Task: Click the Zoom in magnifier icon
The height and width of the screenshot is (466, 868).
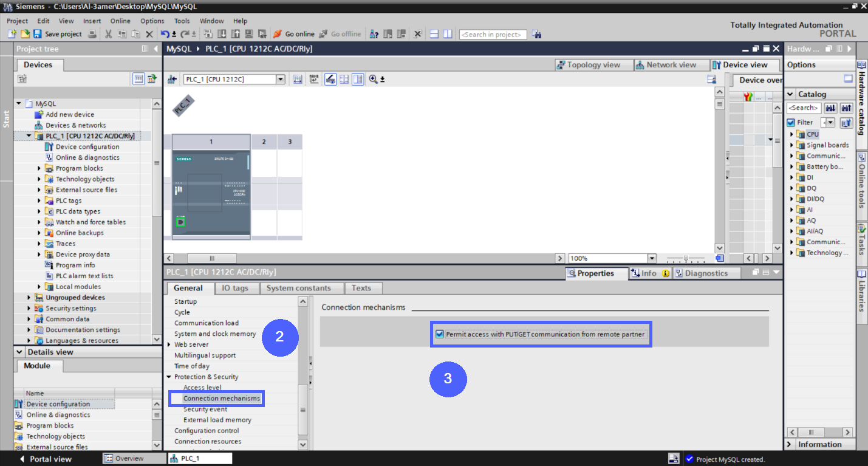Action: [x=373, y=79]
